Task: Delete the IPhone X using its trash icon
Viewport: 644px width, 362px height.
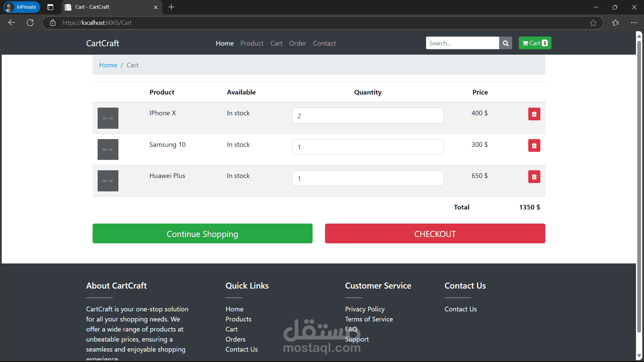Action: click(534, 114)
